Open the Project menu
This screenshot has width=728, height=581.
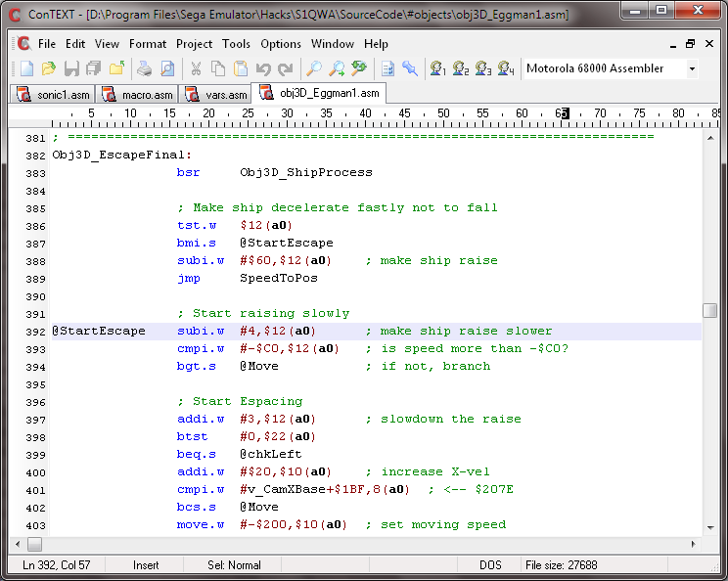pos(194,44)
